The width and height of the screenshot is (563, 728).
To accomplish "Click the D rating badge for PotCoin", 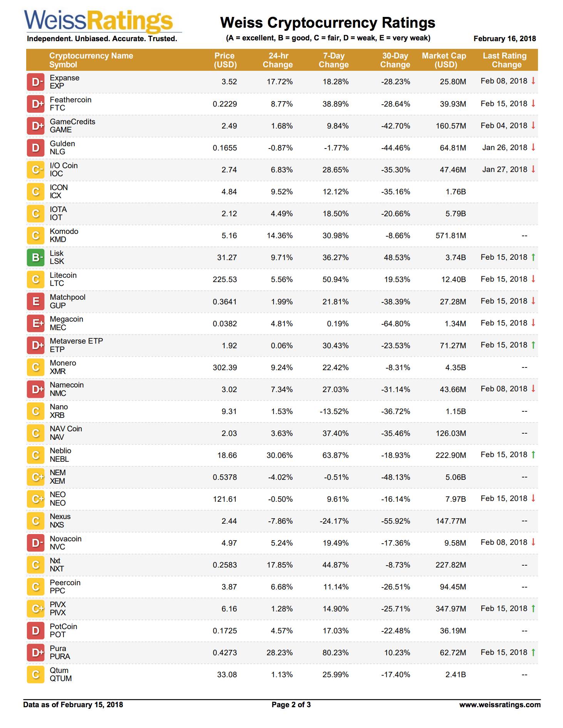I will pyautogui.click(x=36, y=631).
